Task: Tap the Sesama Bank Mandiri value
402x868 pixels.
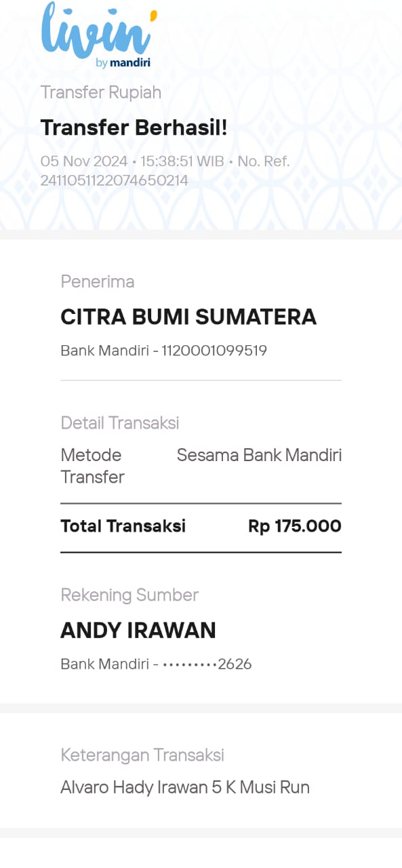Action: pos(259,455)
